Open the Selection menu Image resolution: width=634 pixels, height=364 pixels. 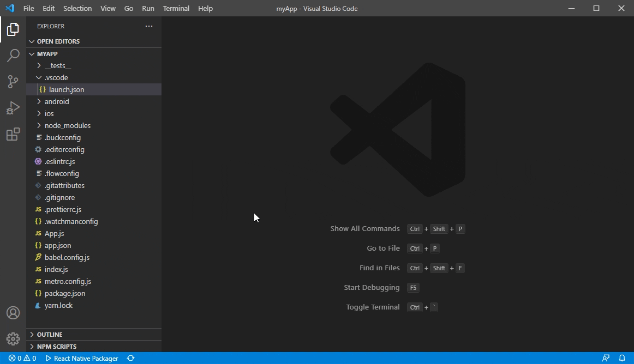(77, 8)
